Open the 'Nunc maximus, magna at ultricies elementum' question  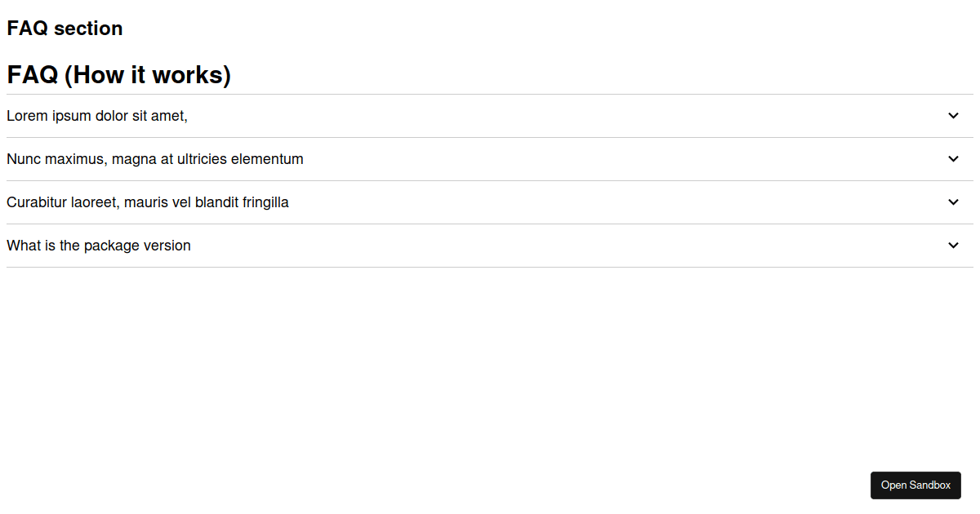[155, 159]
